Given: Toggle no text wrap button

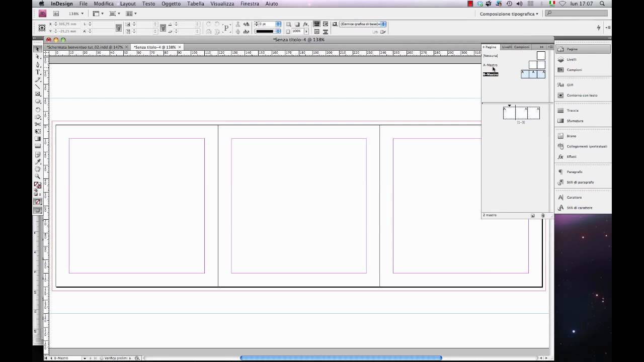Looking at the screenshot, I should (x=317, y=24).
